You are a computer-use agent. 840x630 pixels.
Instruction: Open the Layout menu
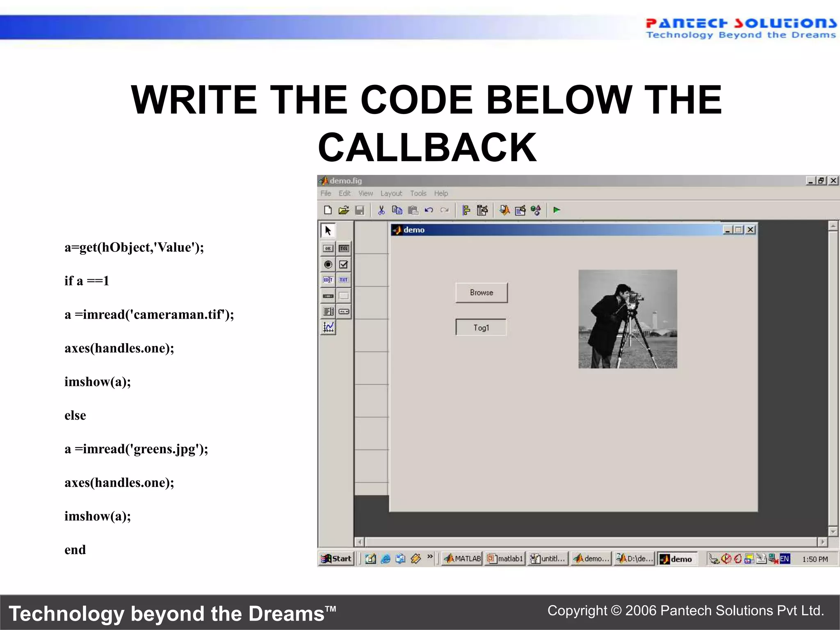click(391, 193)
